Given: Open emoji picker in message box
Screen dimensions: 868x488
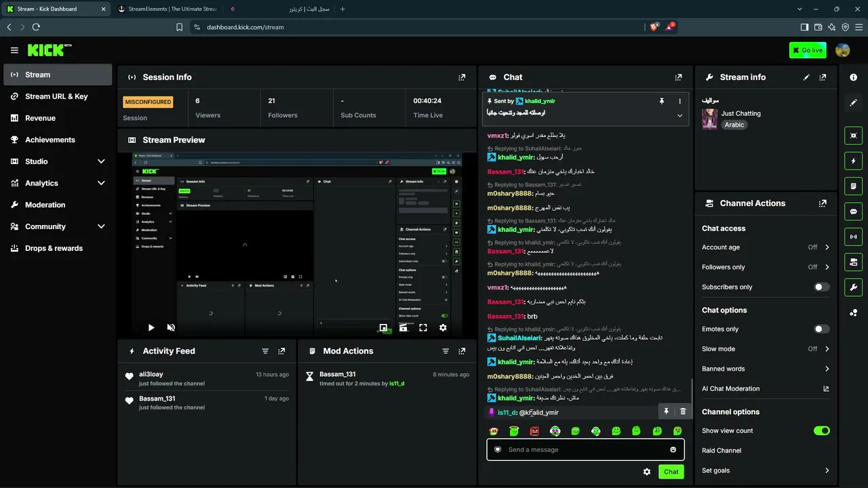Looking at the screenshot, I should tap(673, 449).
